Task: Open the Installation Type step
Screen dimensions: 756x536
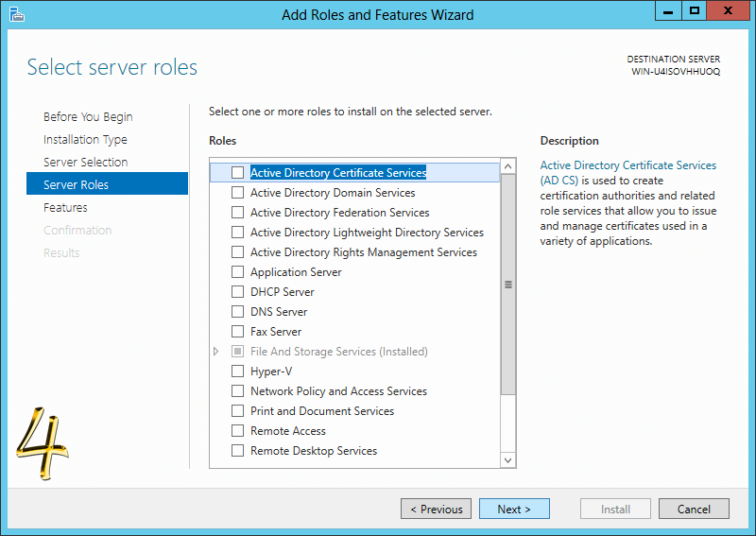Action: pos(85,139)
